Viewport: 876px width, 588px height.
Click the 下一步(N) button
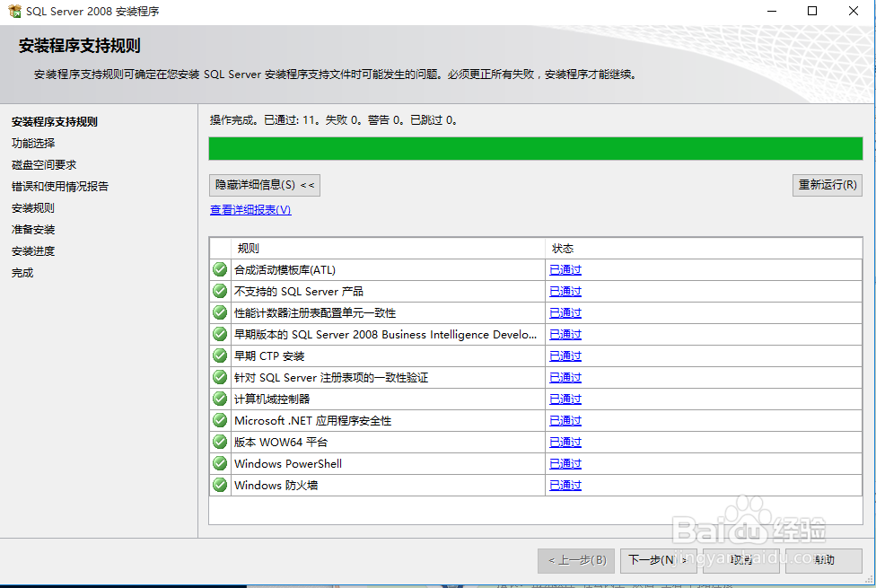tap(658, 560)
